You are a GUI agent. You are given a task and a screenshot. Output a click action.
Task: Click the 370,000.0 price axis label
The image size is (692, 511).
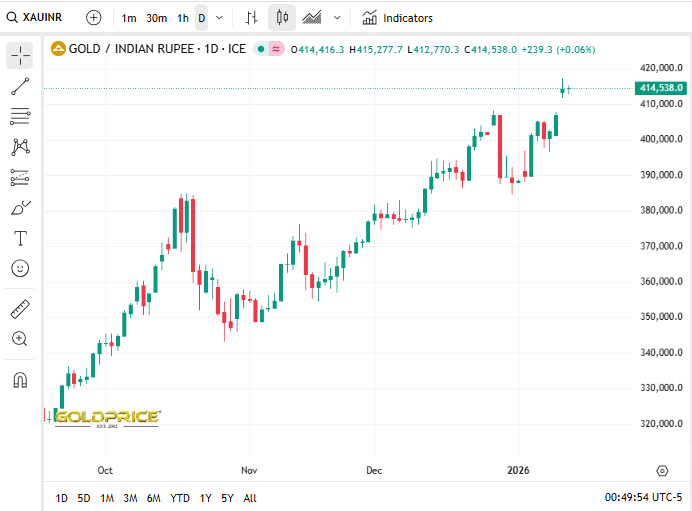(x=661, y=246)
